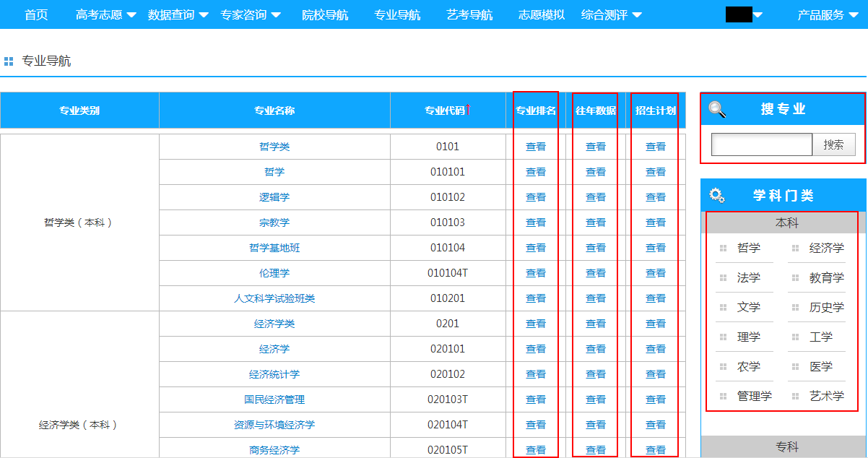Open 艺考导航 from the navigation bar

click(x=469, y=14)
